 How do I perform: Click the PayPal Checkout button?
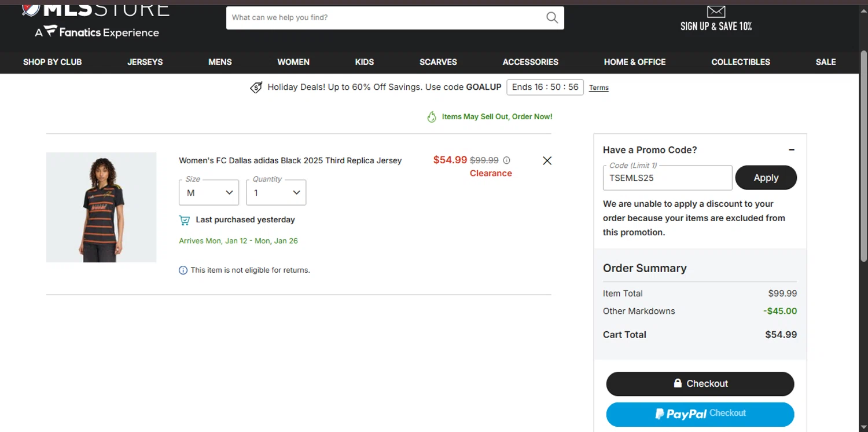click(700, 414)
